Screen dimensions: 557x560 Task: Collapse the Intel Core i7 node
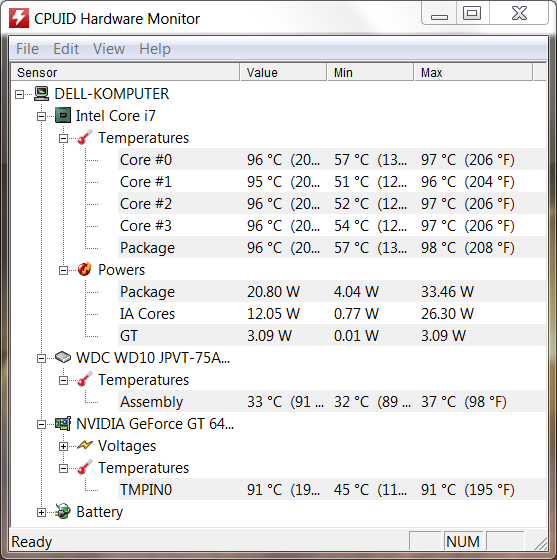41,116
